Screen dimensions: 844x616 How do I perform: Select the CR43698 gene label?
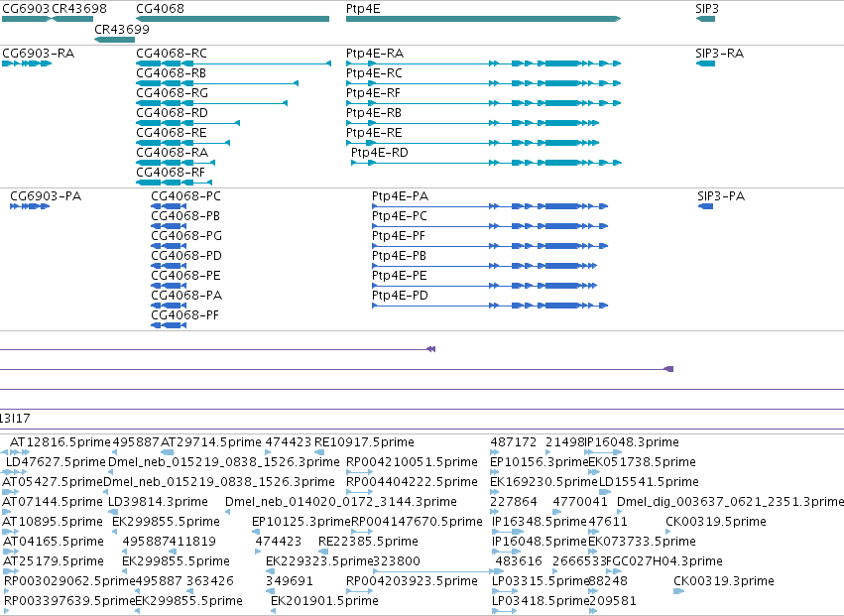pos(79,9)
